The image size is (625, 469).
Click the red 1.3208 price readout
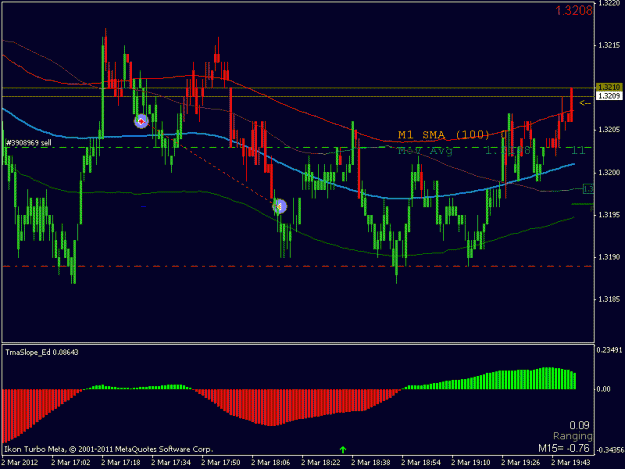tap(574, 11)
